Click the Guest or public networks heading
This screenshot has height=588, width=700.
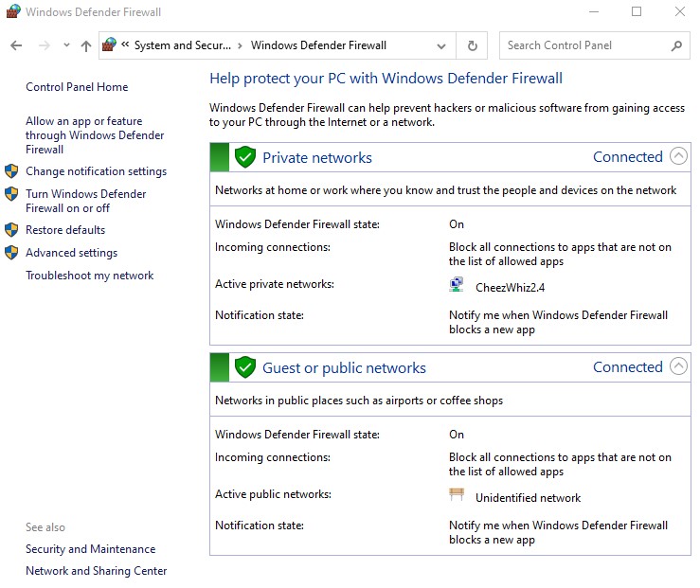click(344, 368)
